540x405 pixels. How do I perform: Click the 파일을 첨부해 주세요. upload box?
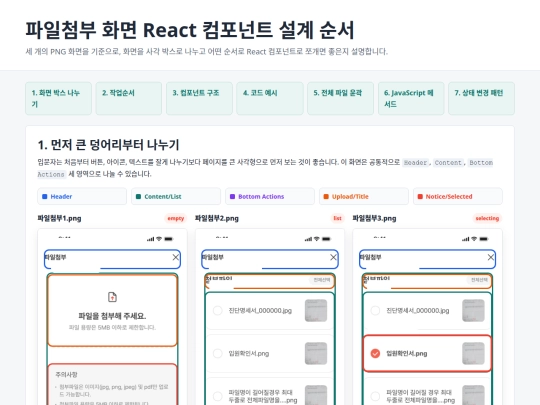pos(112,310)
